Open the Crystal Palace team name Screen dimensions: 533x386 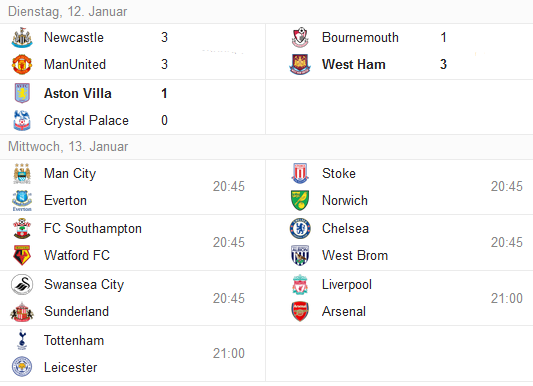(x=86, y=120)
